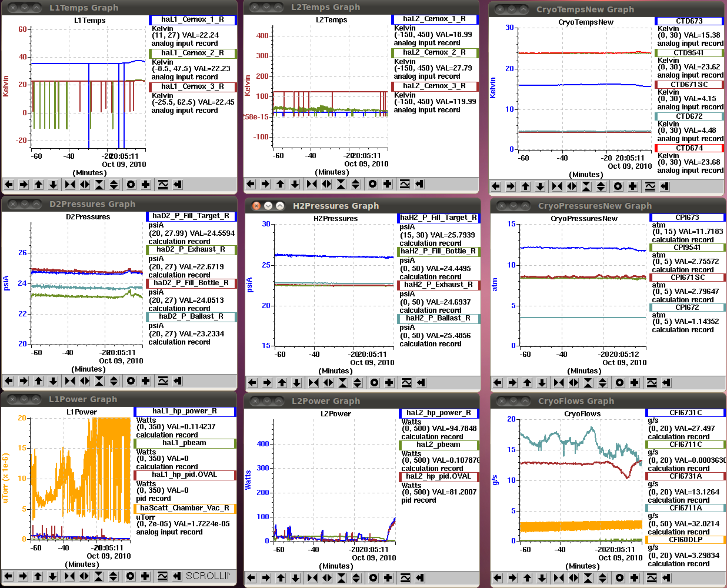Select the haL1_hp_power_R curve legend
This screenshot has height=588, width=727.
click(x=185, y=412)
